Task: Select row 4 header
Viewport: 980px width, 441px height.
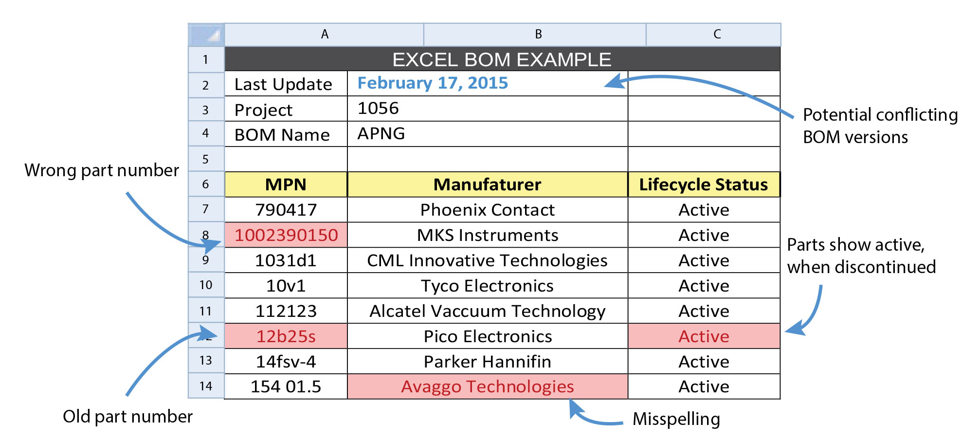Action: pos(206,133)
